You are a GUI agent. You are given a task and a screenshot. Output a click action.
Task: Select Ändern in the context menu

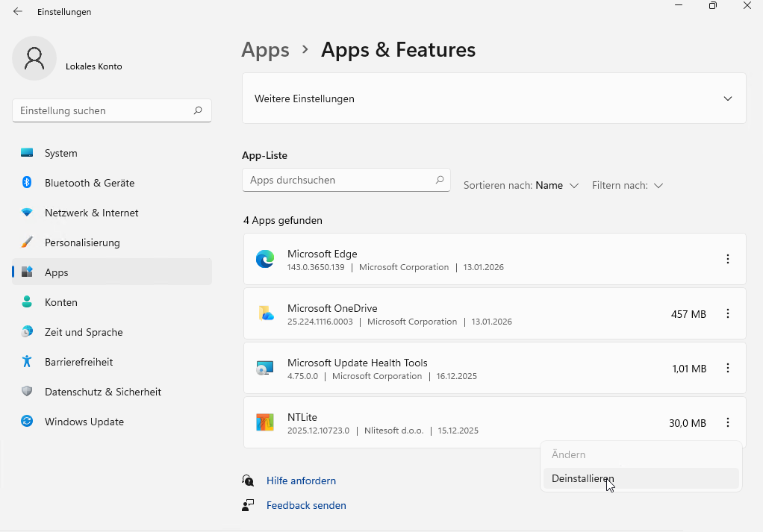click(x=641, y=454)
